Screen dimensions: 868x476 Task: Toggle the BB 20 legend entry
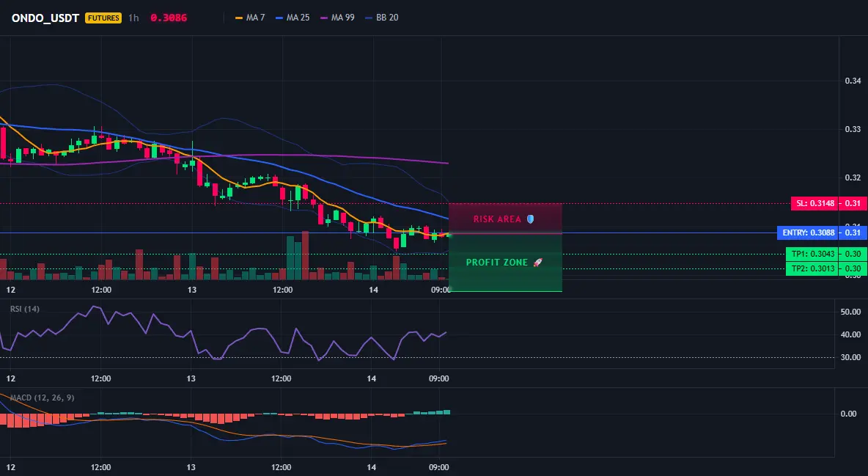click(x=382, y=18)
